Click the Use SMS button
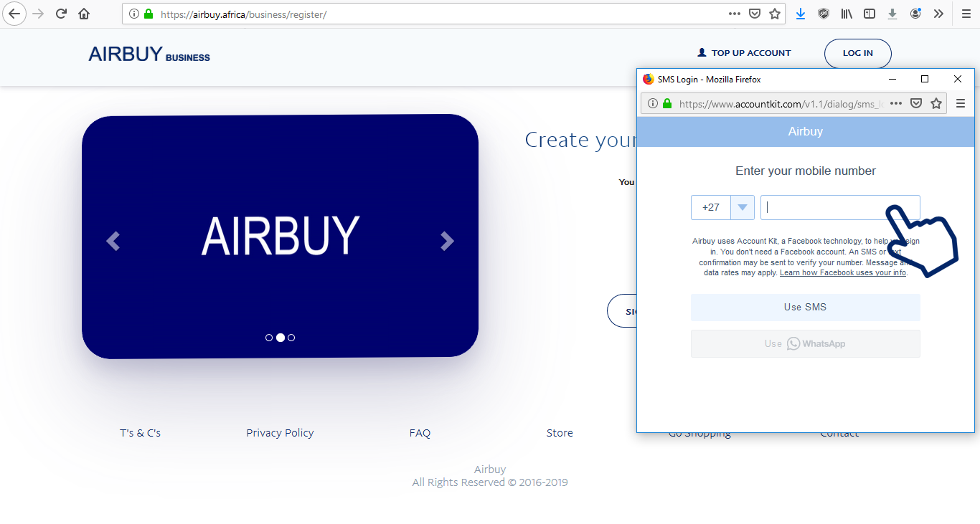980x524 pixels. pyautogui.click(x=805, y=307)
